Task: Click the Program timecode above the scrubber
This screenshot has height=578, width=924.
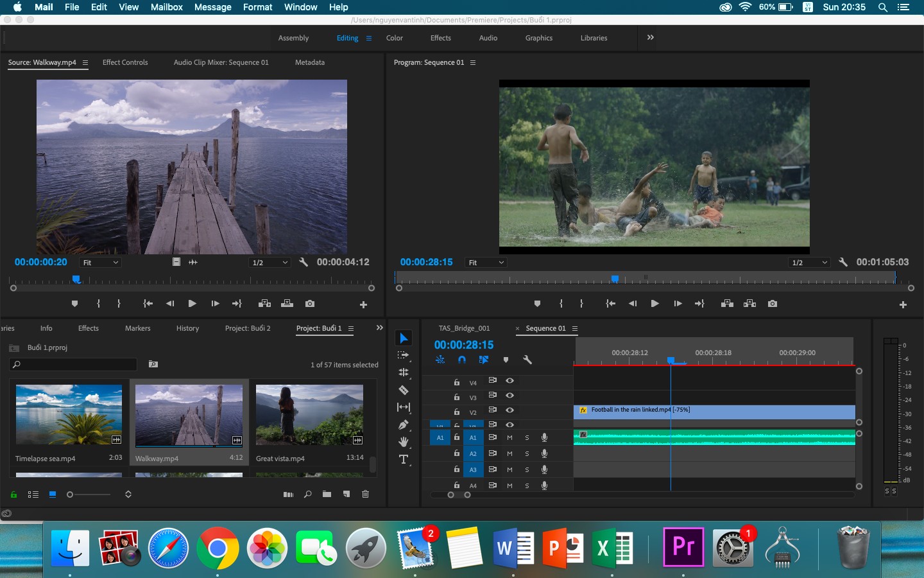Action: pyautogui.click(x=427, y=262)
